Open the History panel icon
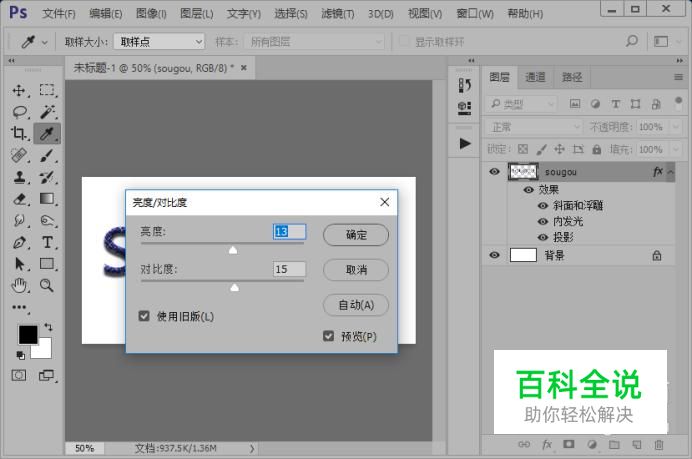Image resolution: width=692 pixels, height=459 pixels. click(464, 85)
